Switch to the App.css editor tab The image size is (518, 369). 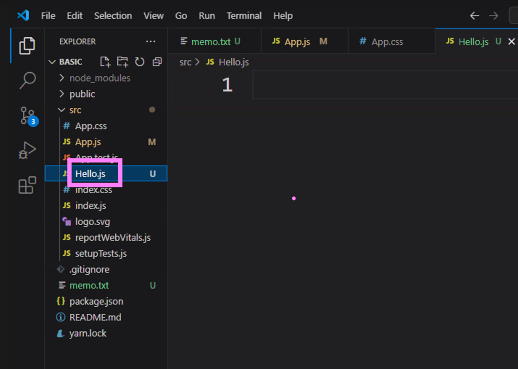point(392,41)
